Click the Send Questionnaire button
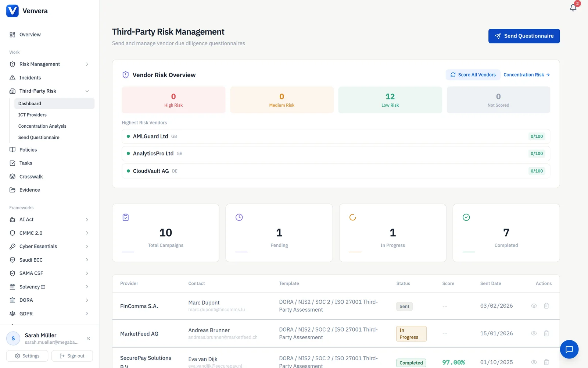This screenshot has height=368, width=588. (524, 36)
